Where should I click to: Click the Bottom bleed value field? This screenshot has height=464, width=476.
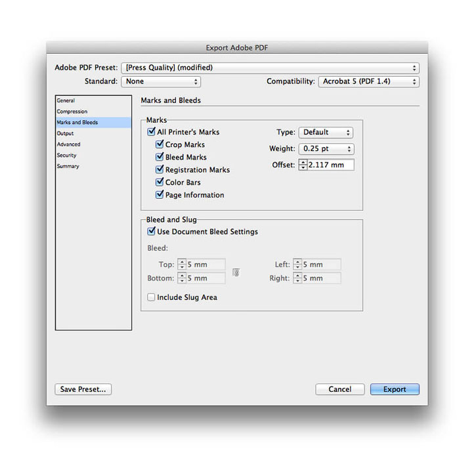point(206,278)
